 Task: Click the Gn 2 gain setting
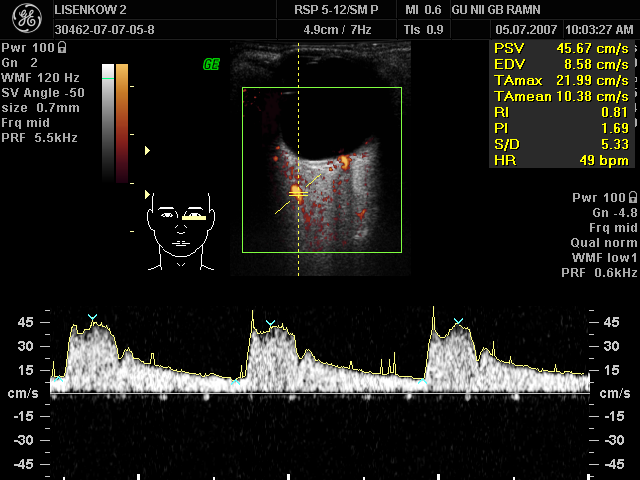pos(20,63)
